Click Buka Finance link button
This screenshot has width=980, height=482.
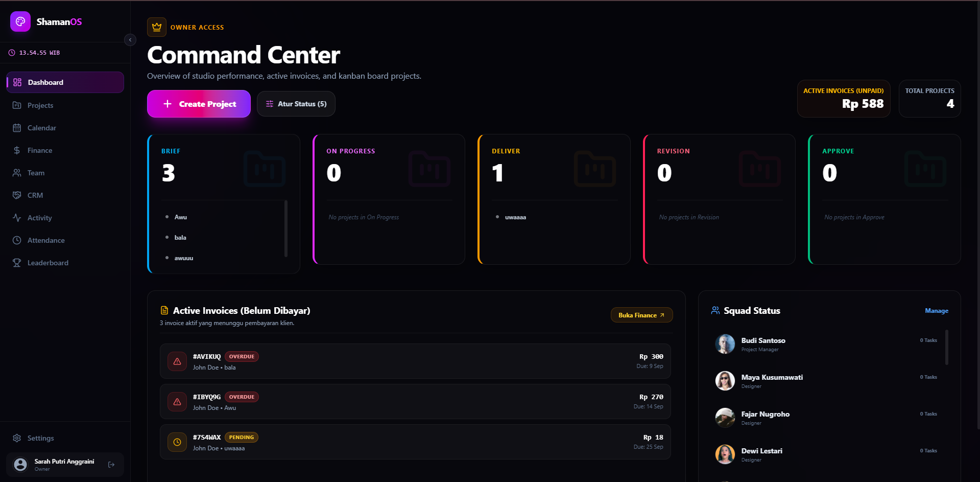tap(641, 315)
